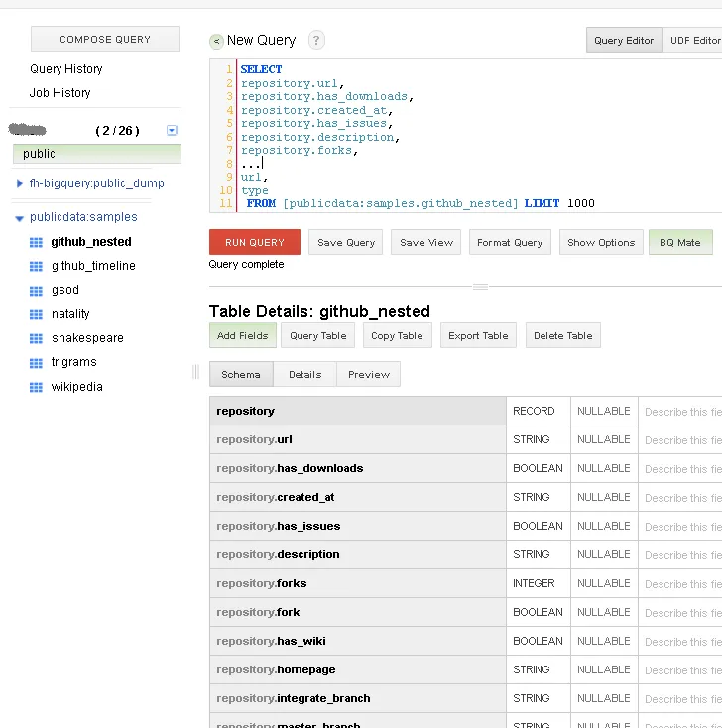This screenshot has width=722, height=728.
Task: Click the Show Options button
Action: (601, 243)
